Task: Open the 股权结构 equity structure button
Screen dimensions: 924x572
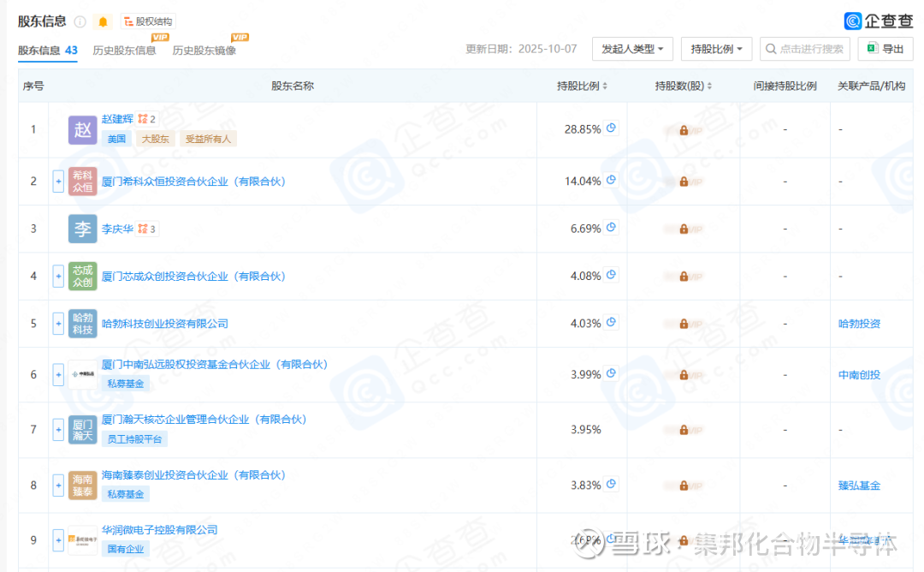Action: 148,21
